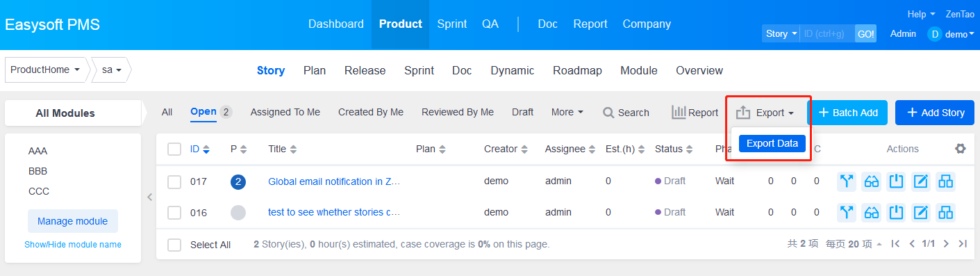
Task: Open the story Search filter
Action: point(626,113)
